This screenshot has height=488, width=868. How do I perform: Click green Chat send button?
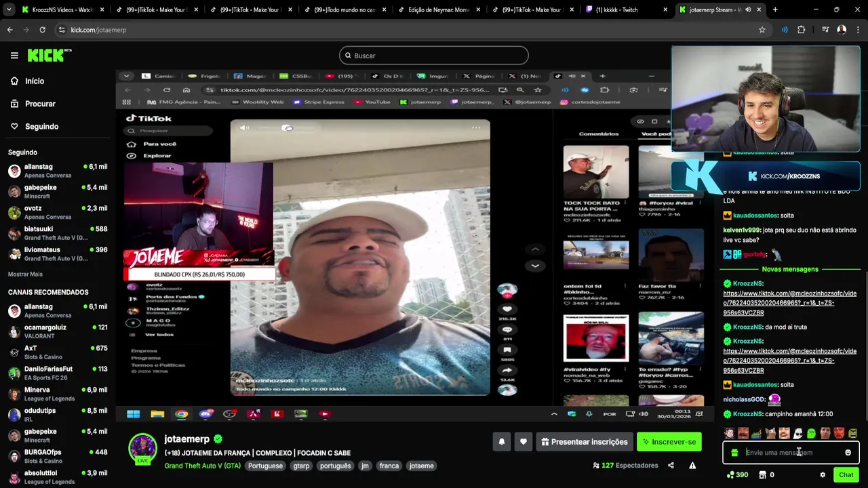846,475
